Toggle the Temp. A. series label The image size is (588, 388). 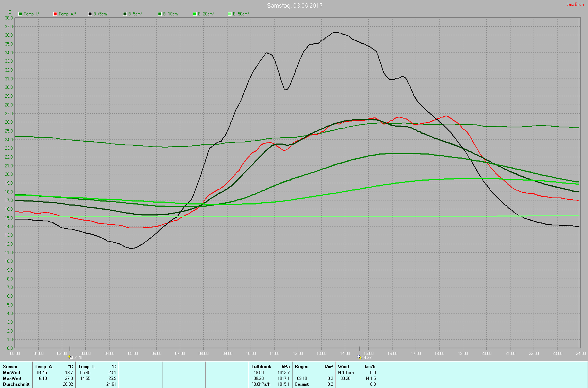coord(67,14)
